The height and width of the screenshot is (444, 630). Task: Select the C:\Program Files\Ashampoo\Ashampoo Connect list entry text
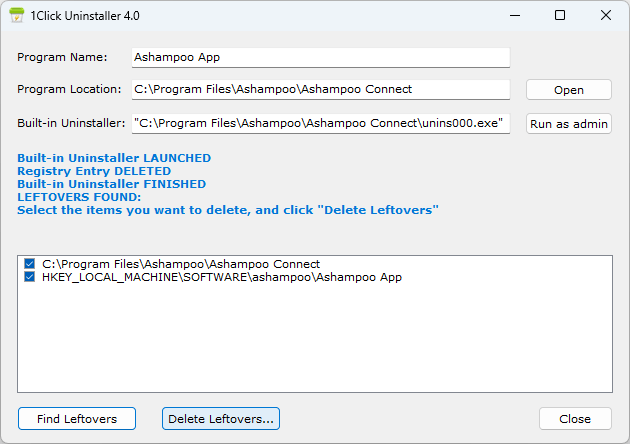(x=181, y=264)
